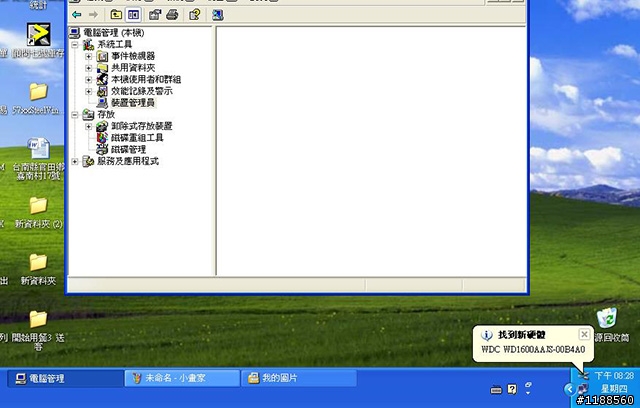Screen dimensions: 640x408
Task: Click the new hardware tray icon
Action: pyautogui.click(x=584, y=375)
